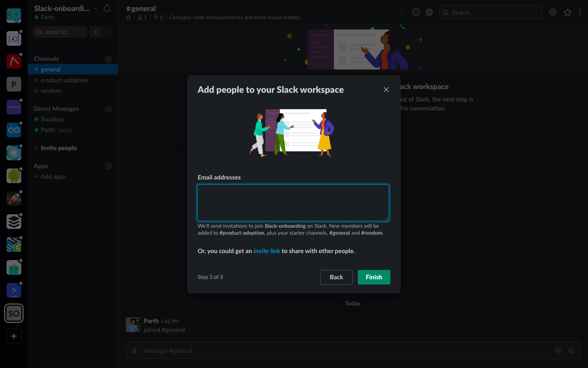Click the Direct Messages heading

[56, 109]
